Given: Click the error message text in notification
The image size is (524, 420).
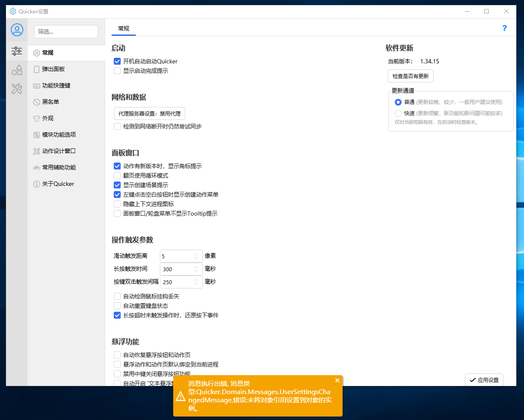Looking at the screenshot, I should coord(259,396).
